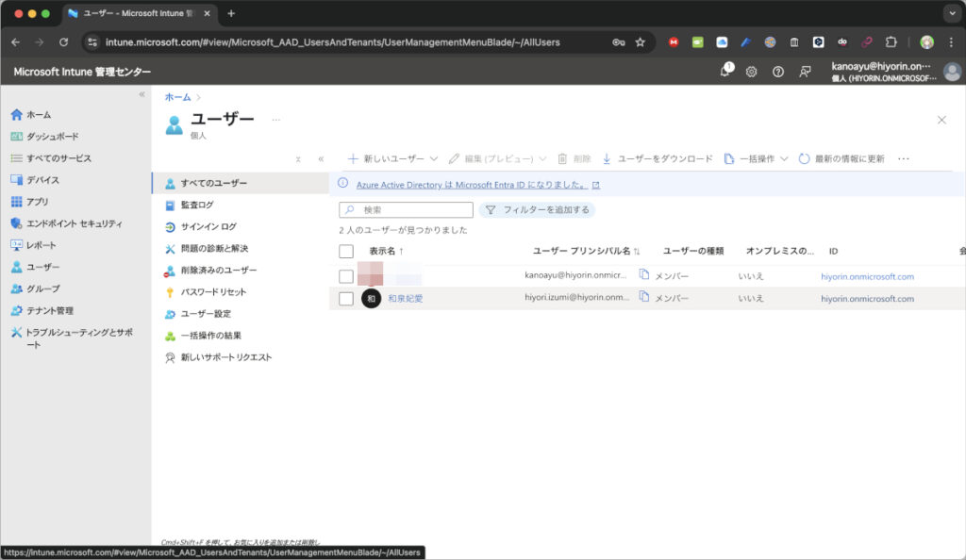Viewport: 966px width, 560px height.
Task: Click the 検索 search field
Action: pos(406,210)
